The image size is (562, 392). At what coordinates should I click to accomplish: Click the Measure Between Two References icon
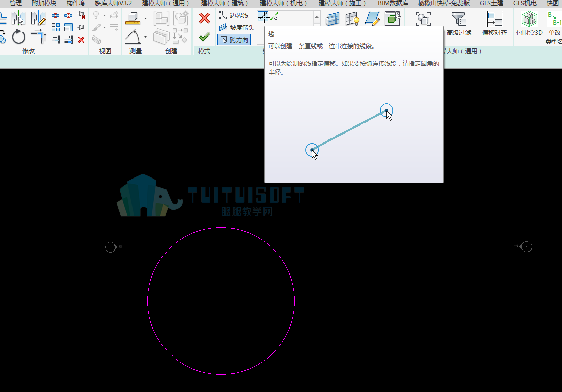(133, 18)
